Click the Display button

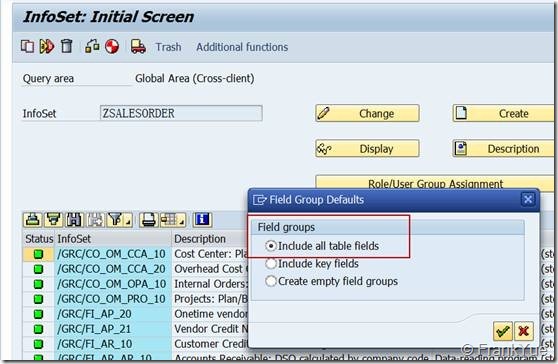tap(367, 148)
